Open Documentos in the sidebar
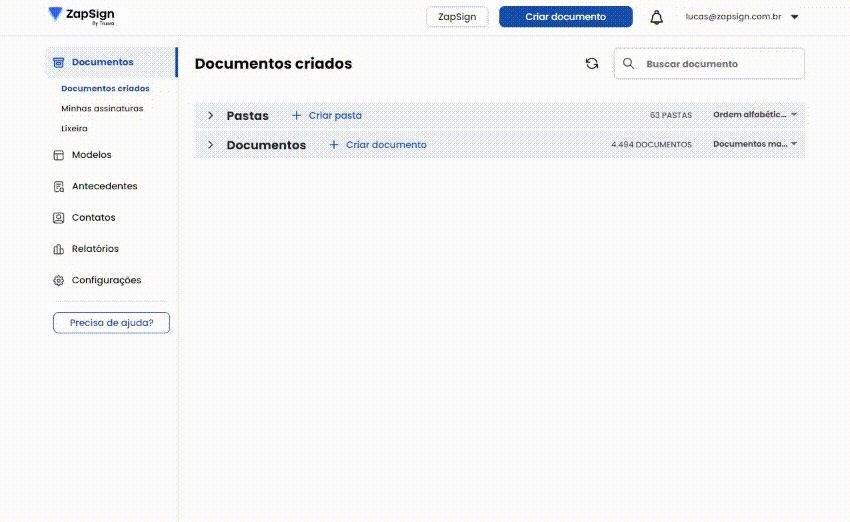 click(x=111, y=62)
